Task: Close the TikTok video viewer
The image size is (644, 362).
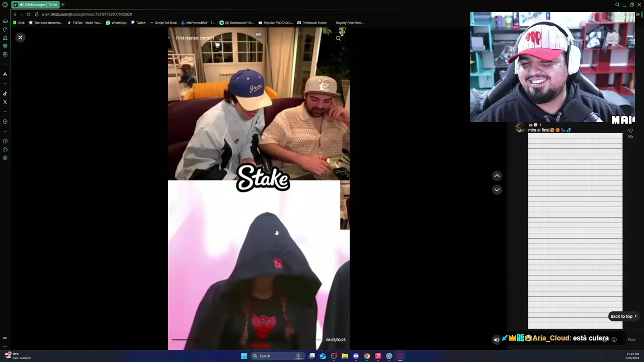Action: tap(20, 38)
